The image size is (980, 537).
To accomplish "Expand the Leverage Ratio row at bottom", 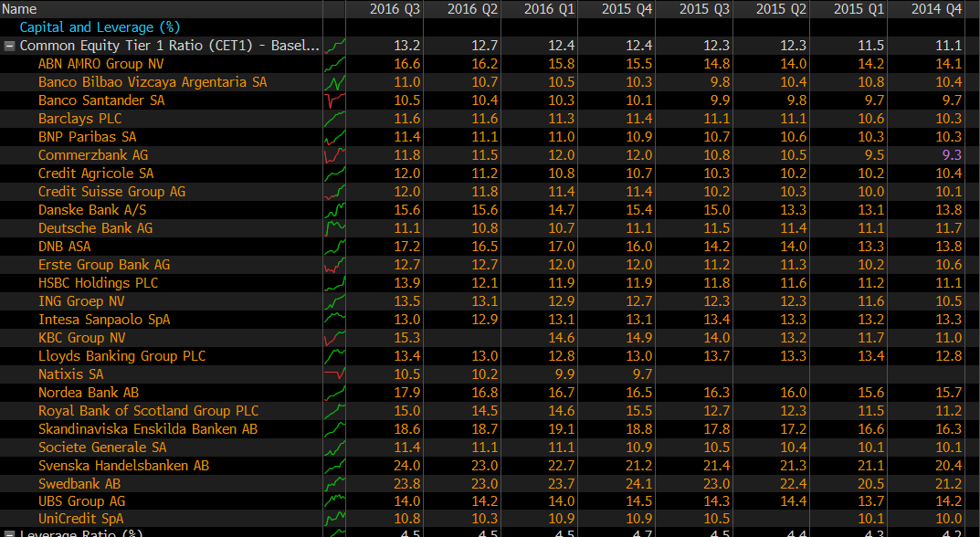I will 10,534.
